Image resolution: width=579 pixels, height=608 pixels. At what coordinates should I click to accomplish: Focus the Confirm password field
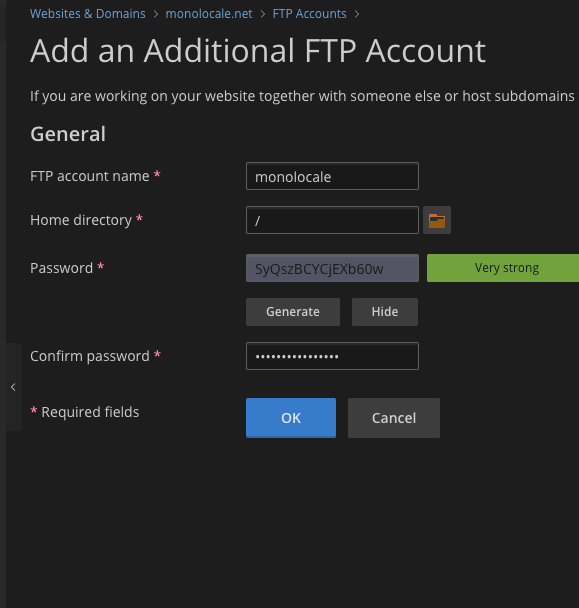click(332, 356)
